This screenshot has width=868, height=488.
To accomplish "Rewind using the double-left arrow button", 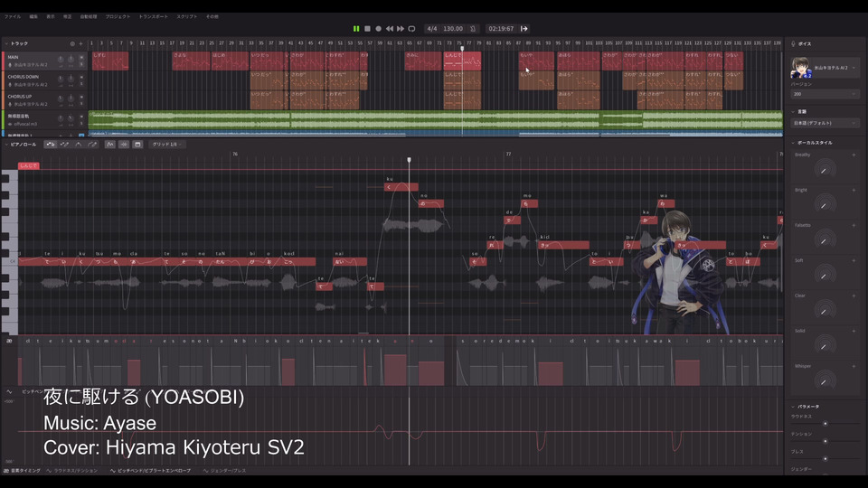I will [x=390, y=29].
